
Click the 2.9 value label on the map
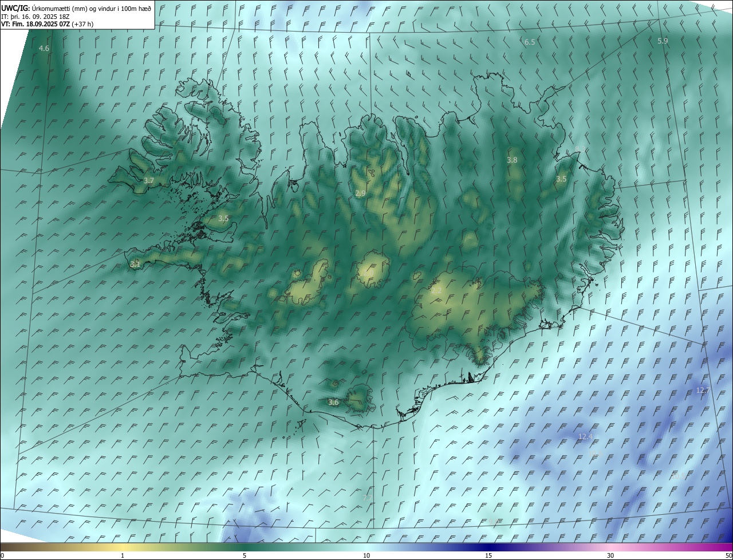pos(360,194)
